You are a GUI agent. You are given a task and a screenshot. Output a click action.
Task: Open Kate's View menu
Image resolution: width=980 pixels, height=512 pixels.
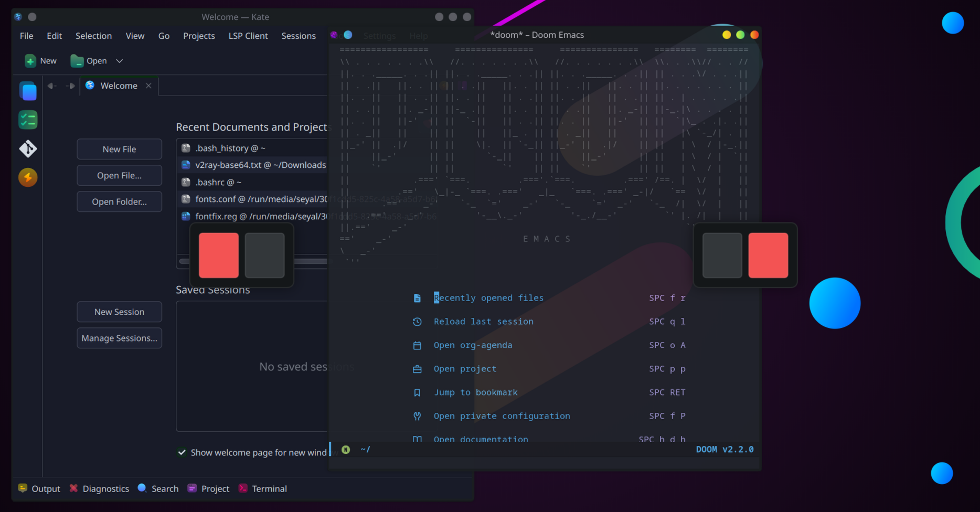point(135,36)
